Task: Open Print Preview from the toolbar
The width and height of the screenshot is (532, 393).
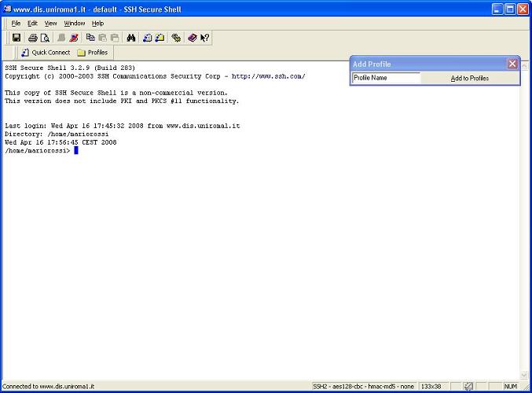Action: [45, 37]
